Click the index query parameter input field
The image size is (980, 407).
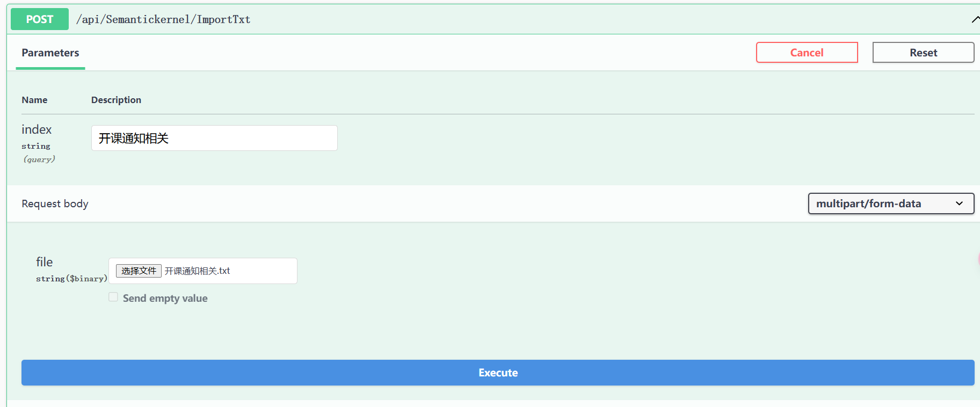click(214, 138)
